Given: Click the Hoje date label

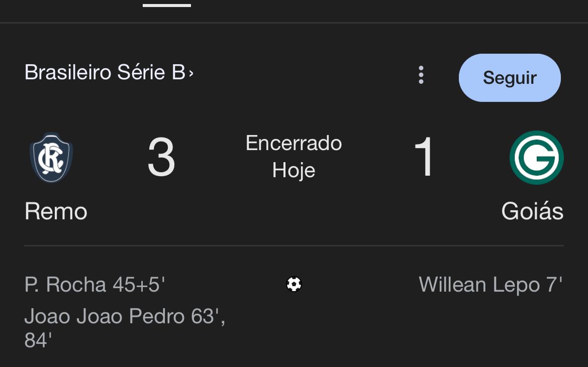Looking at the screenshot, I should pyautogui.click(x=293, y=171).
